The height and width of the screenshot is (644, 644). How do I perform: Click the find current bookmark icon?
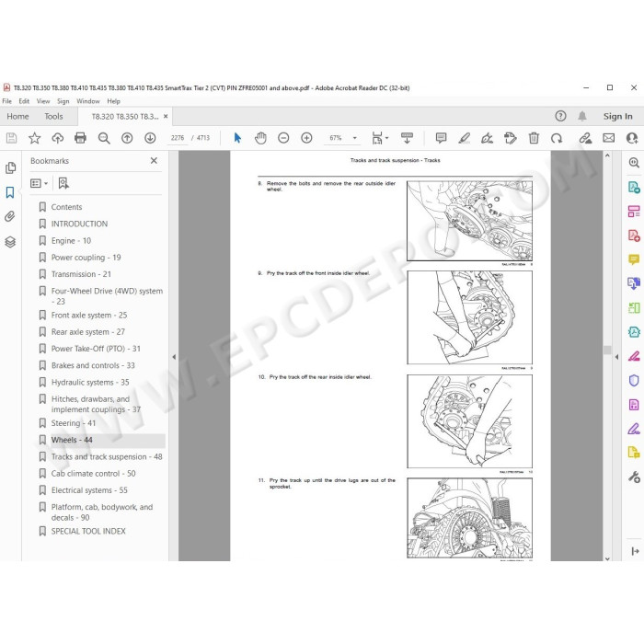click(63, 183)
